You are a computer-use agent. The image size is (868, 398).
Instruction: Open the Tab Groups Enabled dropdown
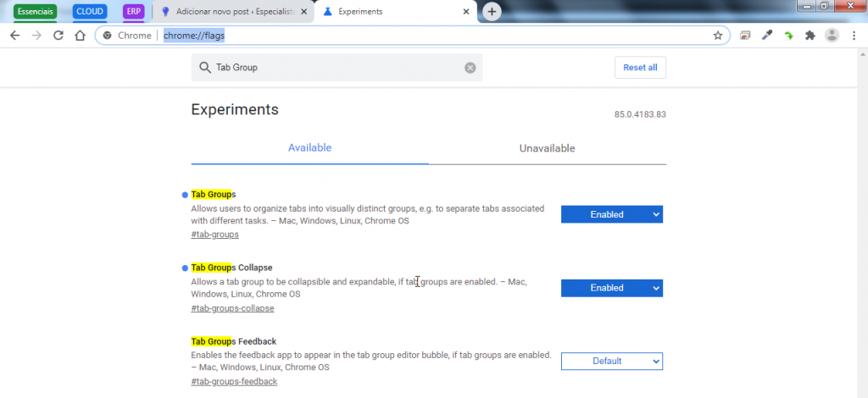(x=611, y=215)
